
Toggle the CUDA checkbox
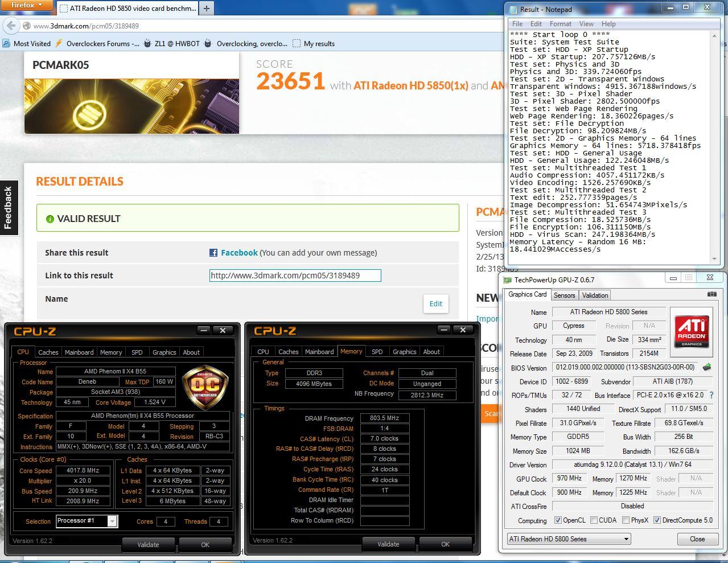[x=594, y=520]
